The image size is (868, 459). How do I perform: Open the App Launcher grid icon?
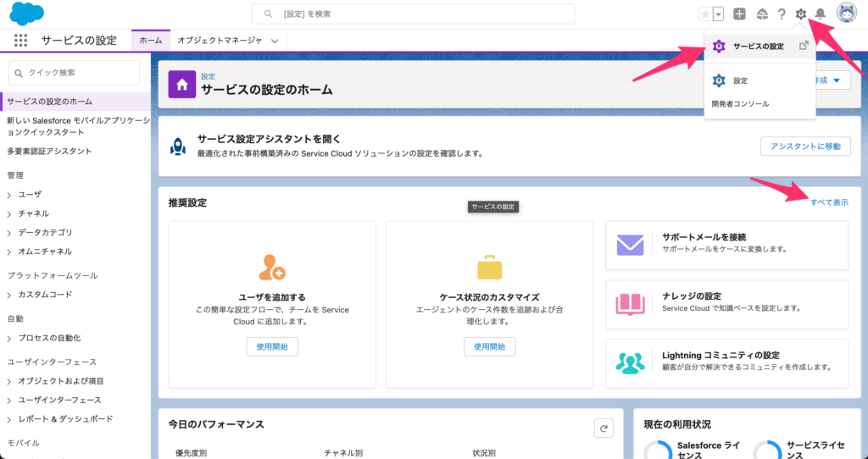pos(20,41)
